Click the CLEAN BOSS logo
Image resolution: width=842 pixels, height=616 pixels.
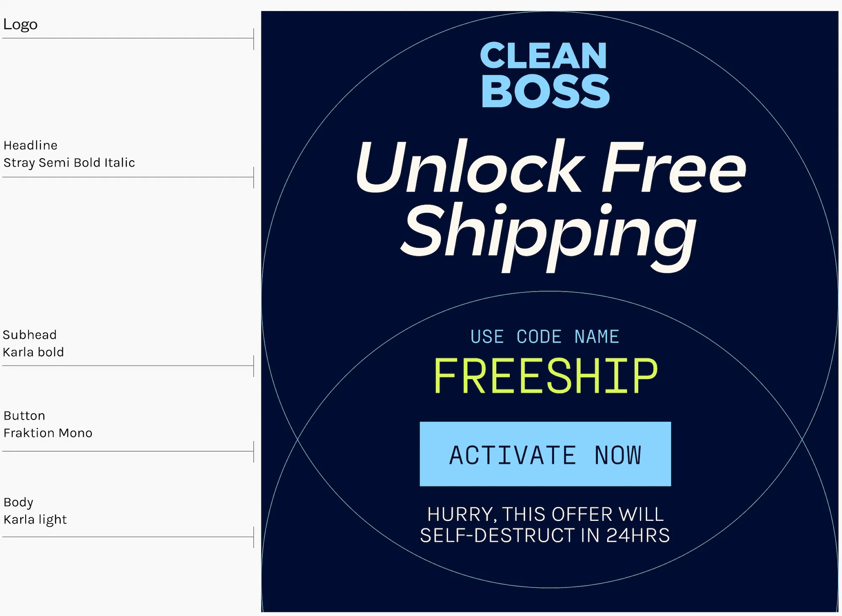545,75
